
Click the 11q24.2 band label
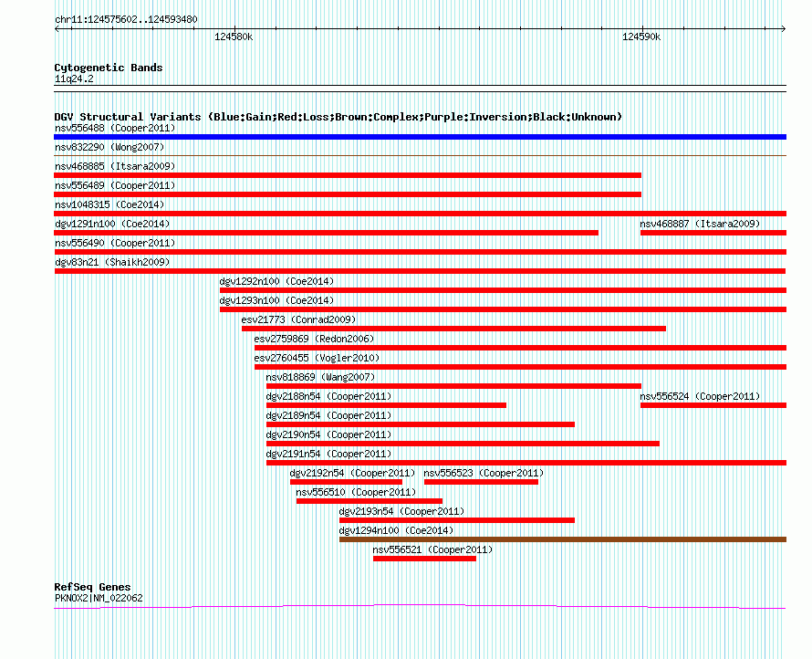point(74,78)
